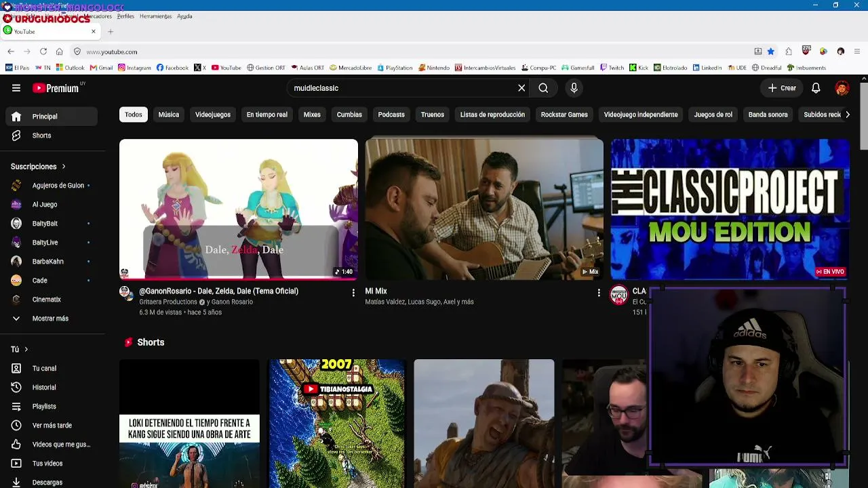This screenshot has width=868, height=488.
Task: Open the Herramientas menu
Action: (155, 16)
